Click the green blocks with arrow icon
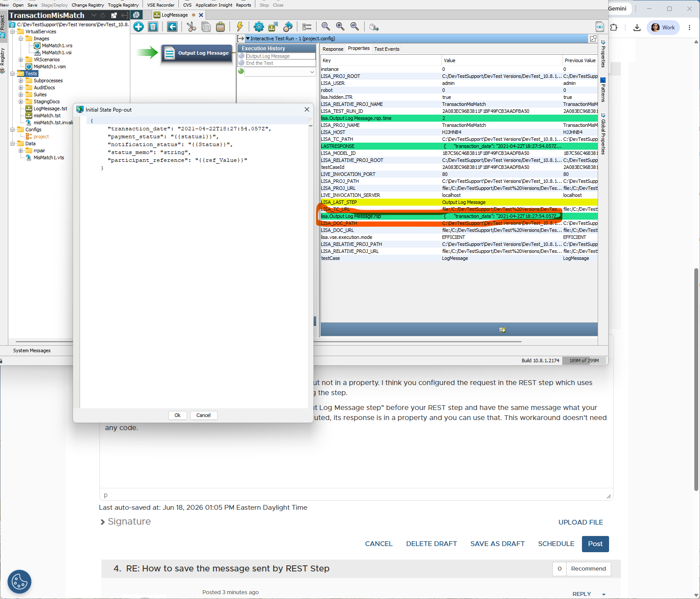 point(273,27)
